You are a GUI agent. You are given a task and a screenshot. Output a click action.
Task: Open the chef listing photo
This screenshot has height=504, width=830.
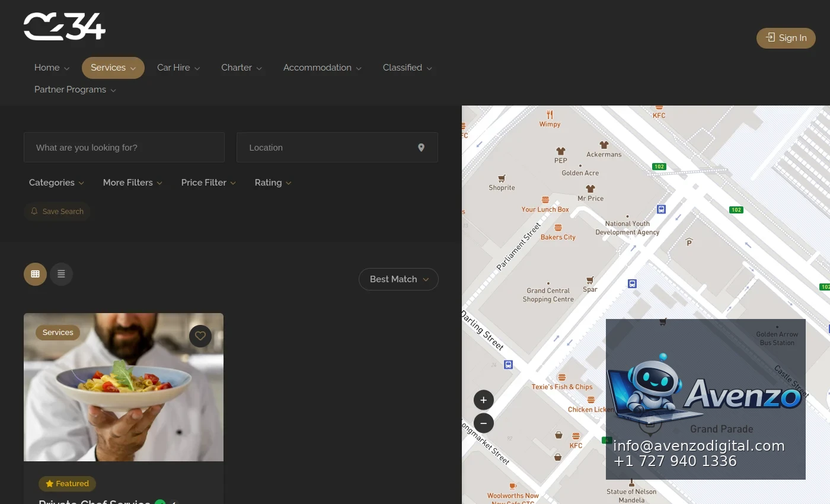[x=123, y=387]
